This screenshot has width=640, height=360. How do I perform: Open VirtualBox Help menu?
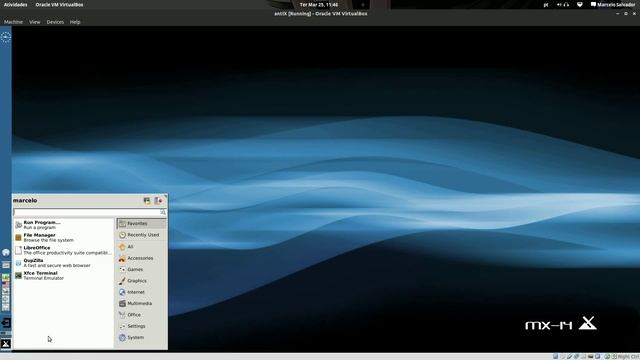point(75,22)
